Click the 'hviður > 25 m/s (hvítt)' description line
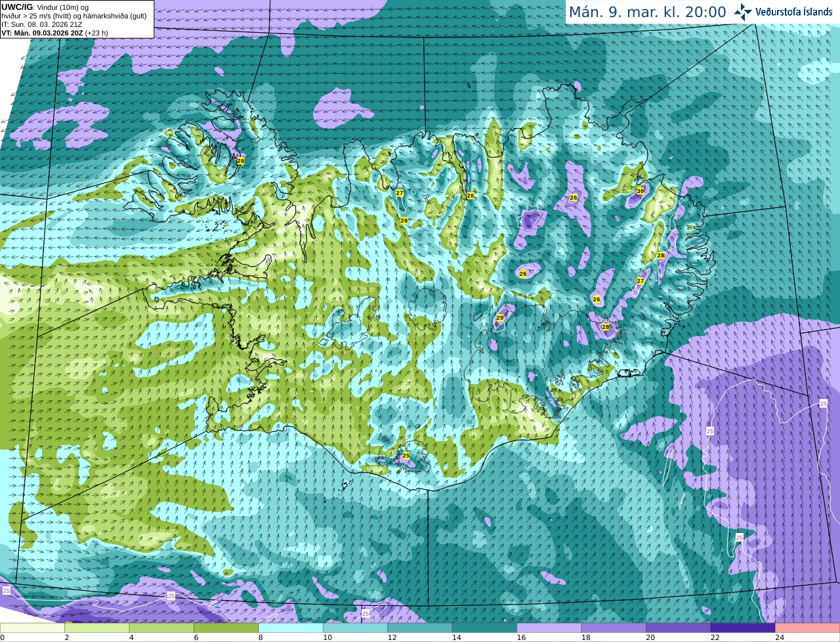Viewport: 840px width, 642px height. pos(73,16)
